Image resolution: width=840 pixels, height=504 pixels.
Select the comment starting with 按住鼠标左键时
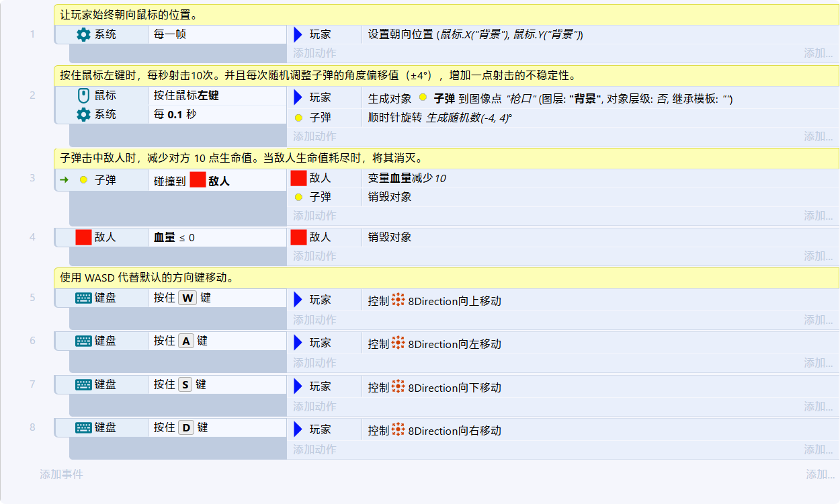click(447, 75)
